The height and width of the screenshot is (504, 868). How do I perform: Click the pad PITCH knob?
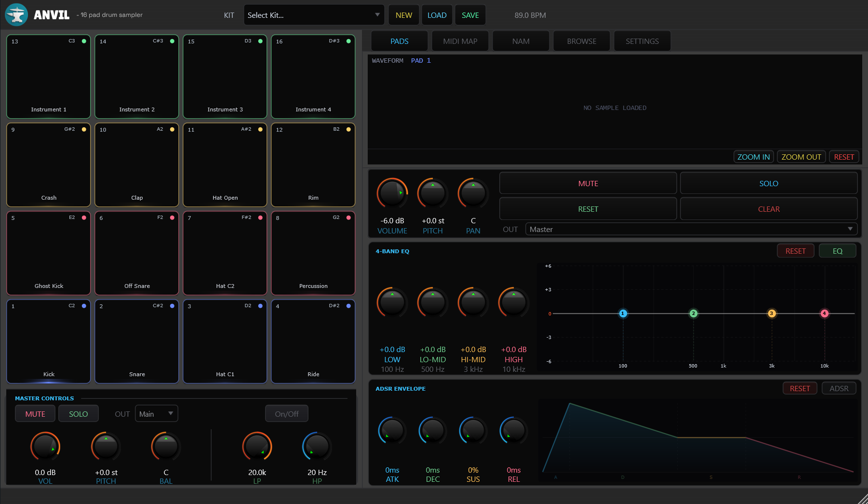(x=433, y=193)
